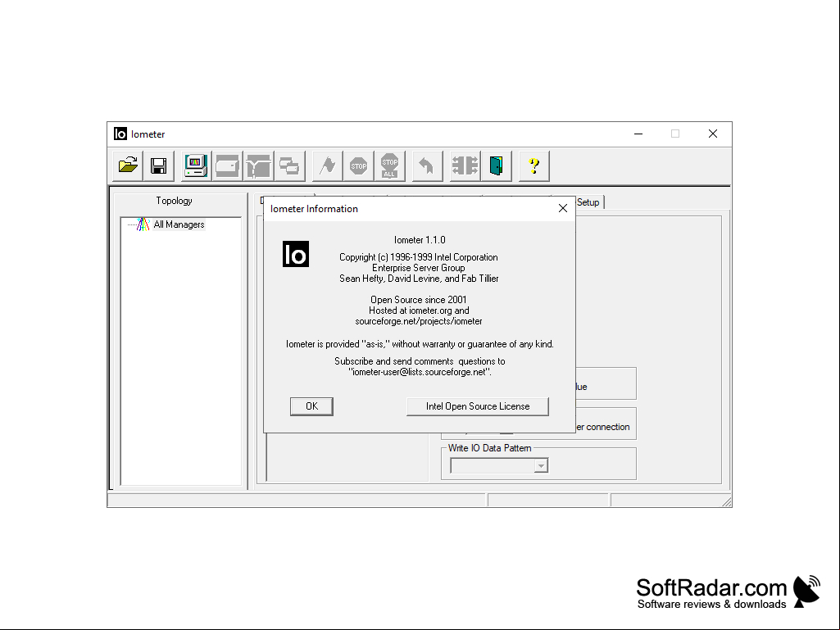Viewport: 840px width, 630px height.
Task: Duplicate selected worker icon
Action: (x=289, y=165)
